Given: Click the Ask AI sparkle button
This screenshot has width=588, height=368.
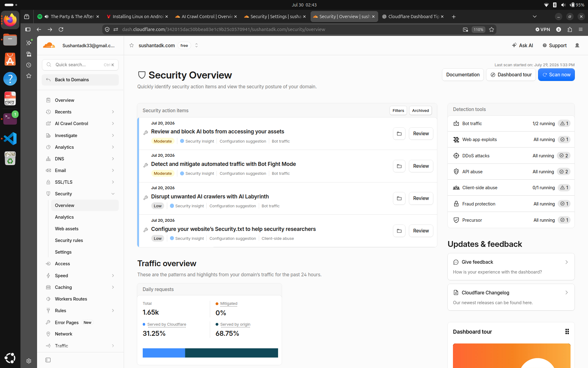Looking at the screenshot, I should point(522,45).
